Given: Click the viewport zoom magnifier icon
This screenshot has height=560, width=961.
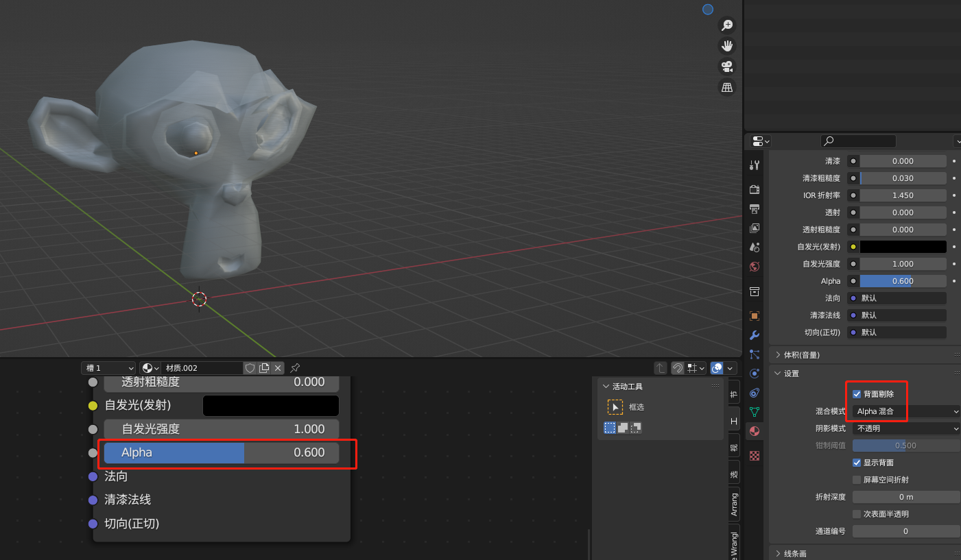Looking at the screenshot, I should click(726, 25).
